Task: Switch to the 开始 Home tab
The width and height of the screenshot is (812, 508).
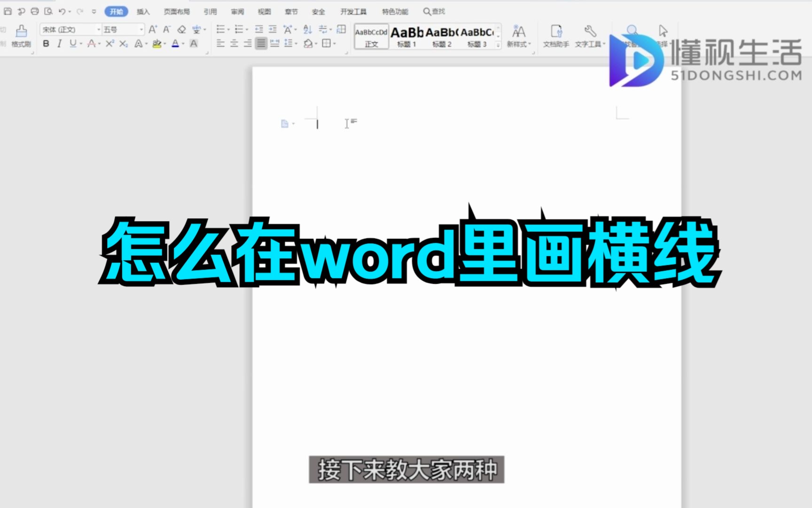Action: click(x=116, y=11)
